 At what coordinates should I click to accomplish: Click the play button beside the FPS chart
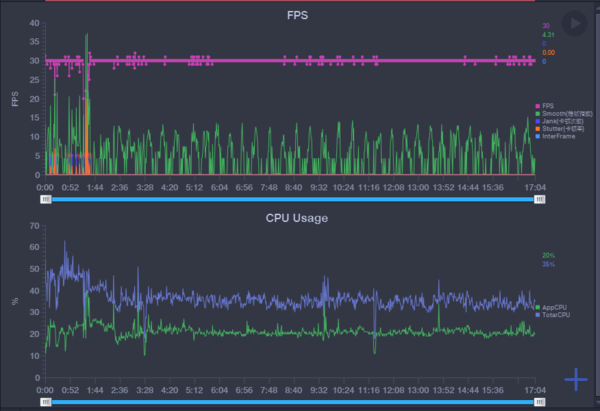(574, 23)
